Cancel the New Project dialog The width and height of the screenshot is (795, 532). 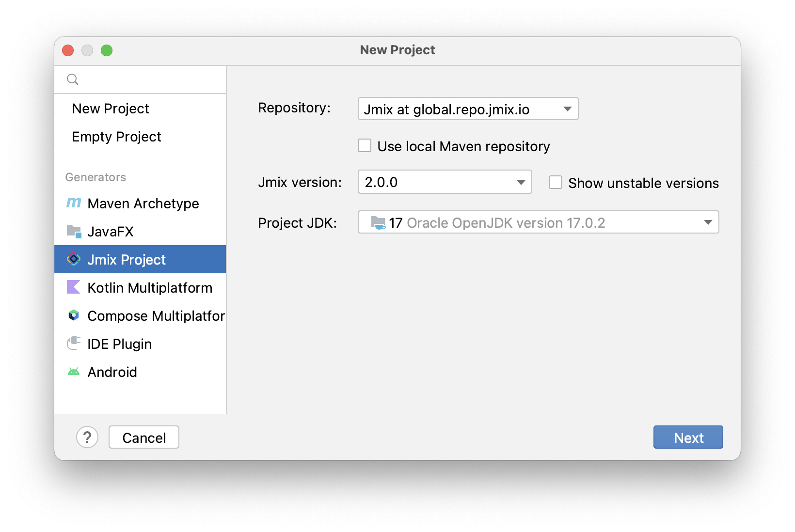[144, 438]
